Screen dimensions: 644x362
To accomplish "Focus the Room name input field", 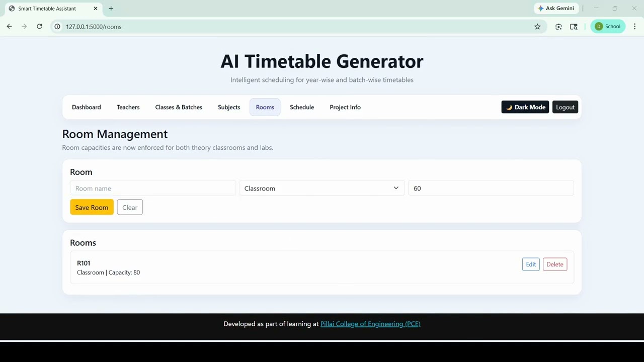I will pyautogui.click(x=153, y=188).
